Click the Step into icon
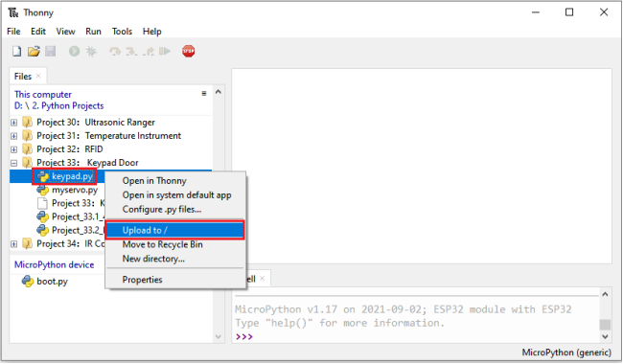Image resolution: width=623 pixels, height=364 pixels. [131, 51]
